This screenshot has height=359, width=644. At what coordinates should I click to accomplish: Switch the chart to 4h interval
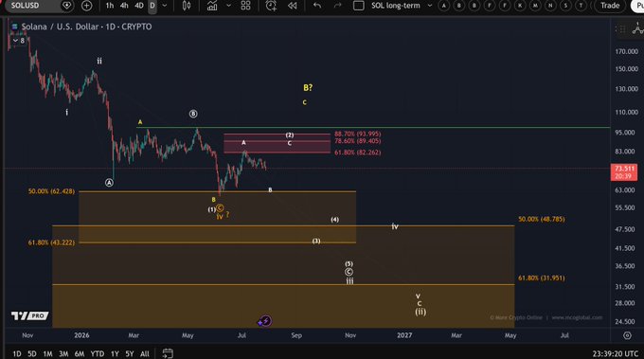(124, 6)
